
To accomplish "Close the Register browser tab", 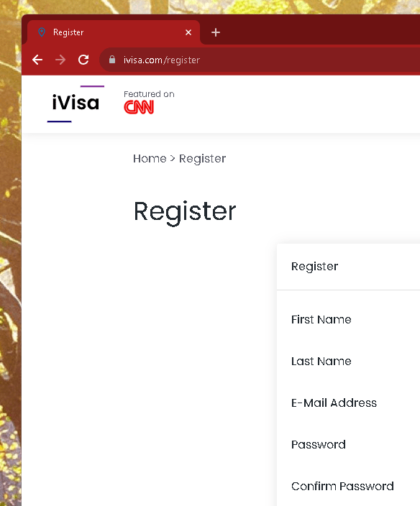I will click(188, 32).
